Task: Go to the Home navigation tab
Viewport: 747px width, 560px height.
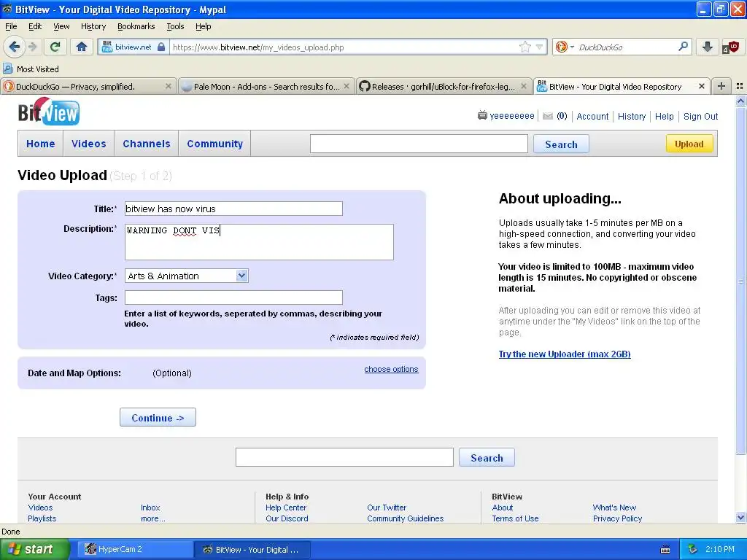Action: click(x=41, y=144)
